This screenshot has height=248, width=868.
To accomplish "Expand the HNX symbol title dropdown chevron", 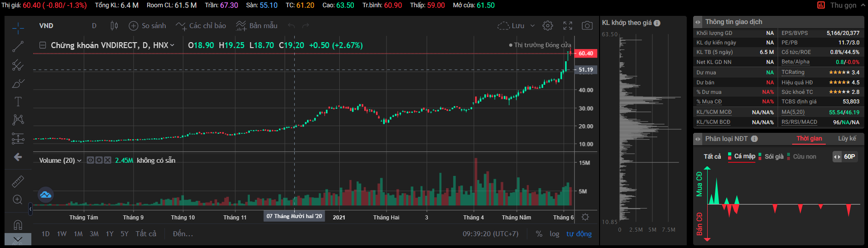I will (x=172, y=45).
